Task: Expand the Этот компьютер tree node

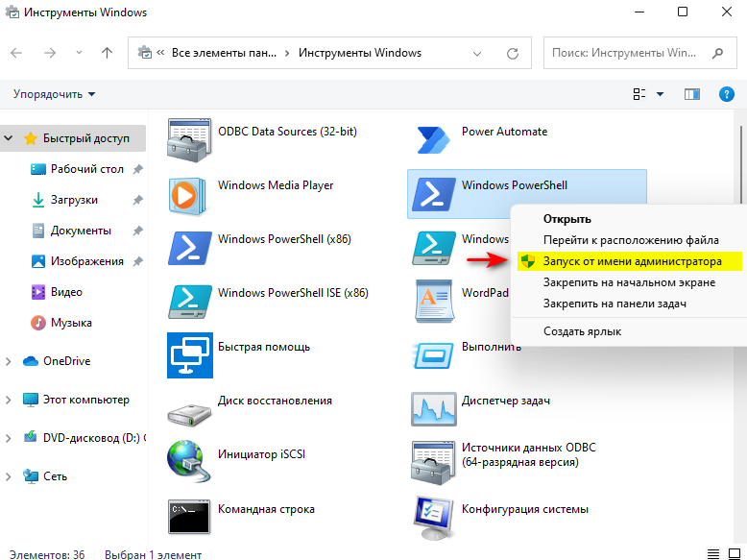Action: pyautogui.click(x=8, y=400)
